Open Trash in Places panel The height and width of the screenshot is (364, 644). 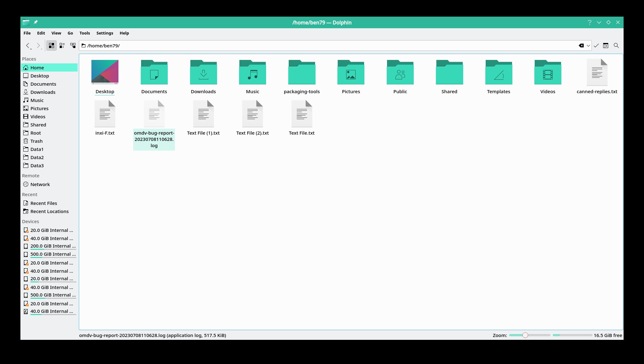coord(36,141)
